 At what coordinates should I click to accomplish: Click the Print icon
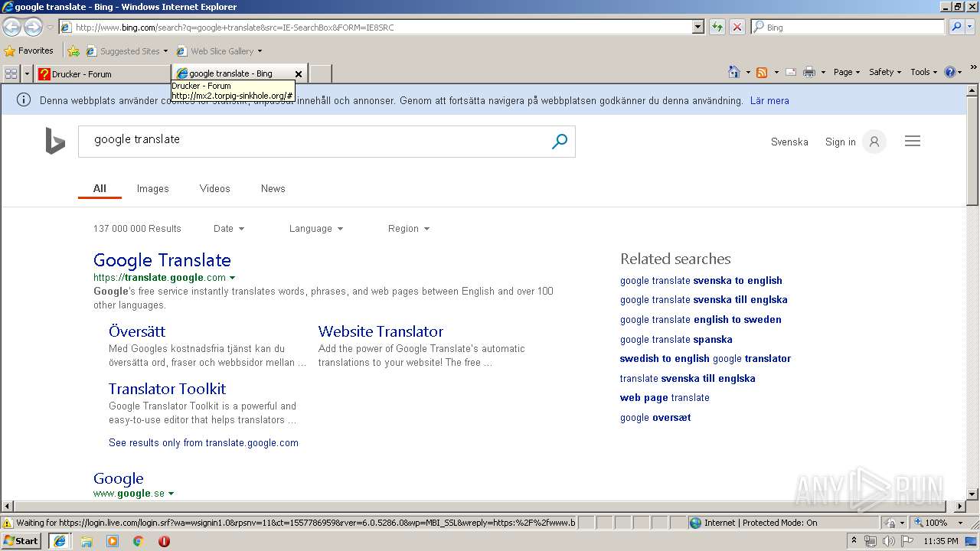pos(809,72)
